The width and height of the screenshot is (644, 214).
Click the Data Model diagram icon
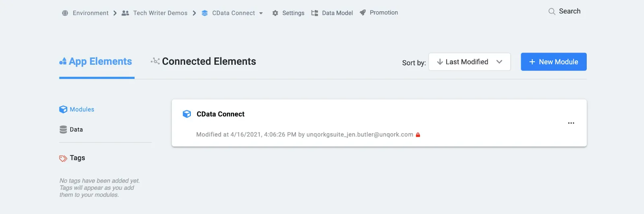315,13
